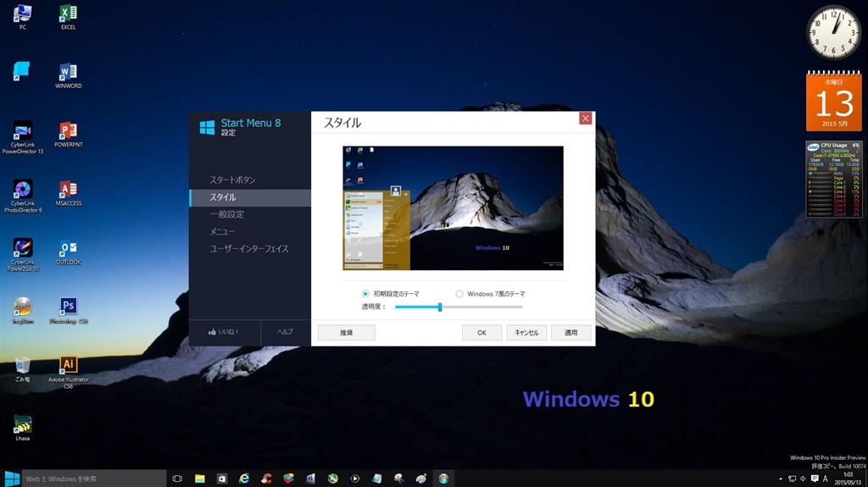Click the 透明度 transparency slider handle
Screen dimensions: 868x487
click(x=440, y=307)
